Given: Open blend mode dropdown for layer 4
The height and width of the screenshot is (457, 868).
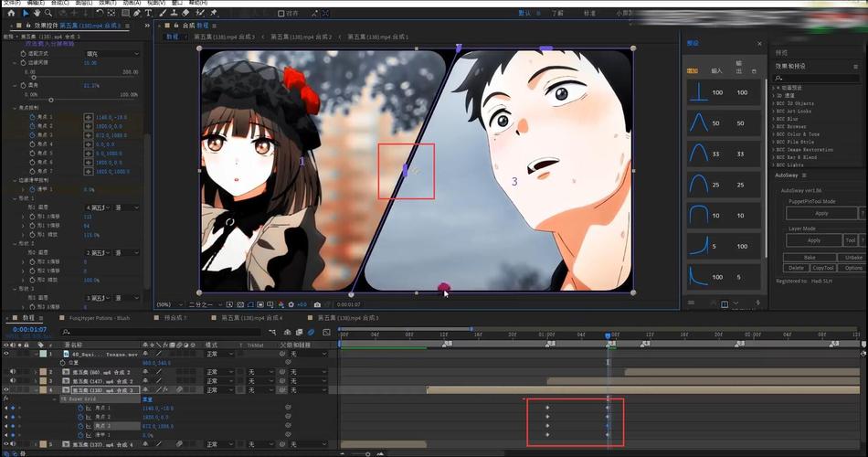Looking at the screenshot, I should click(220, 390).
